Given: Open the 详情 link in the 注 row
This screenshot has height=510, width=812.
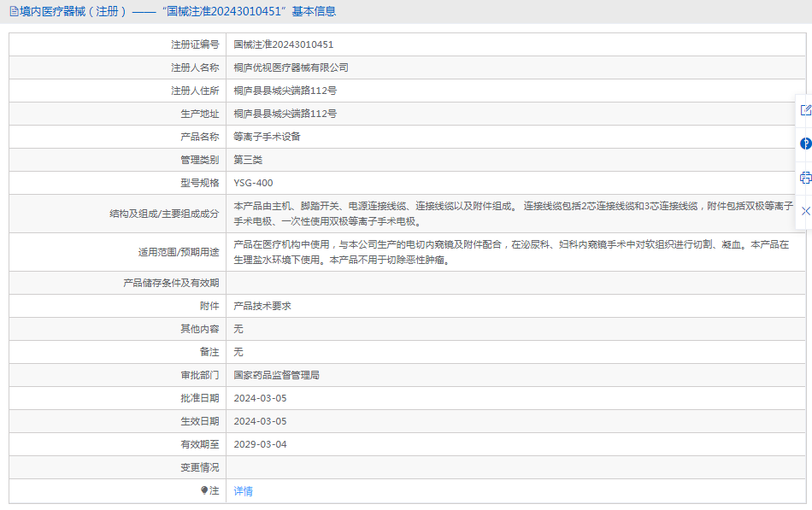Looking at the screenshot, I should click(x=244, y=491).
